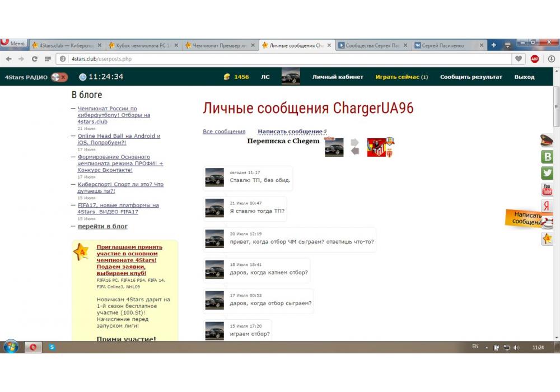Open blog post Киберспорт! Спорт ли это?

point(120,188)
